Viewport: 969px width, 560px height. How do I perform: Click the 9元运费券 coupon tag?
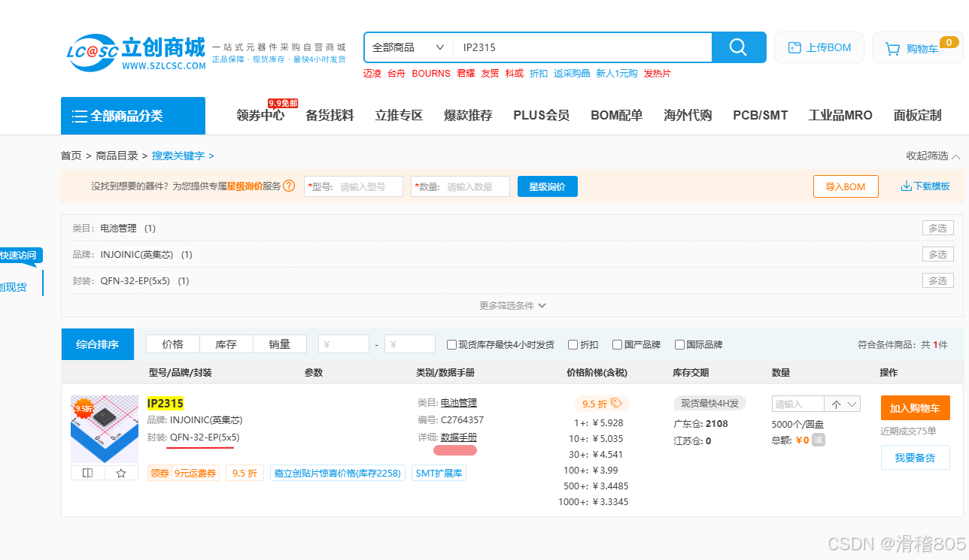[195, 473]
